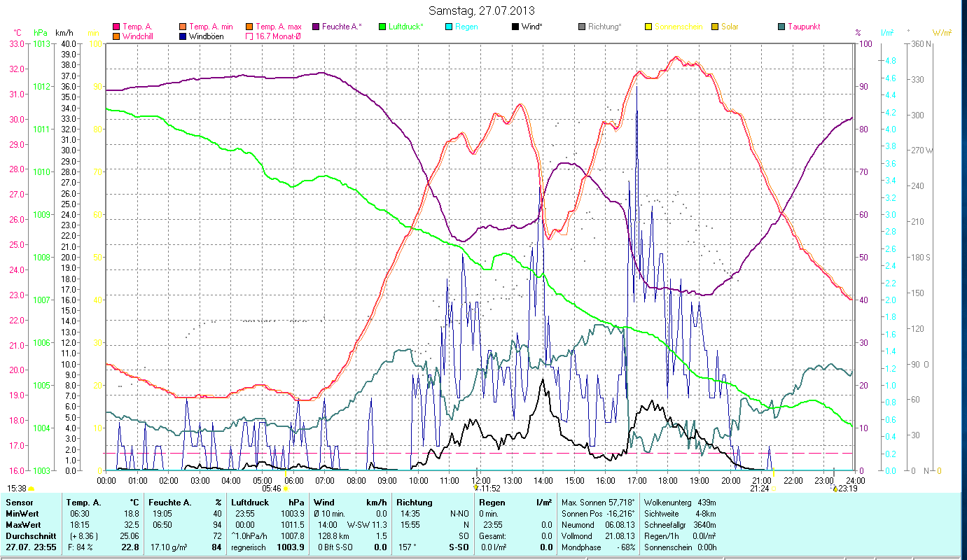Click the W-SW 11.3 wind gust value
967x560 pixels.
tap(367, 525)
